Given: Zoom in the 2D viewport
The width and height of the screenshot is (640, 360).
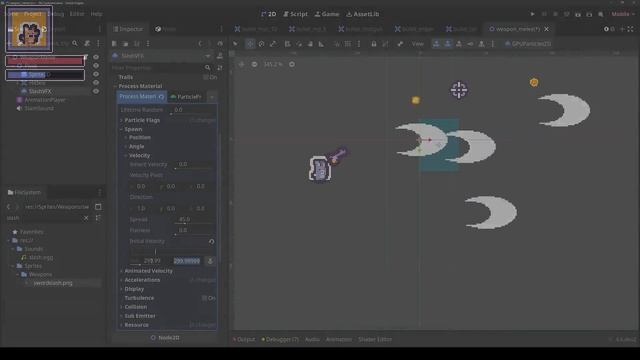Looking at the screenshot, I should point(292,64).
